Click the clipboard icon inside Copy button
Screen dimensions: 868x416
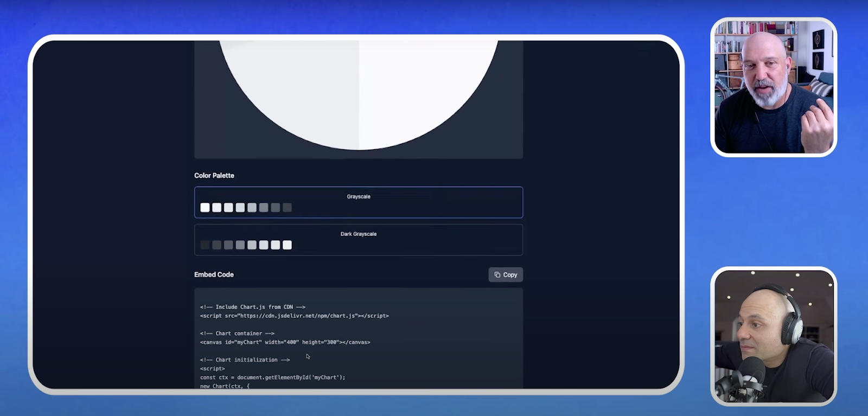pos(497,275)
